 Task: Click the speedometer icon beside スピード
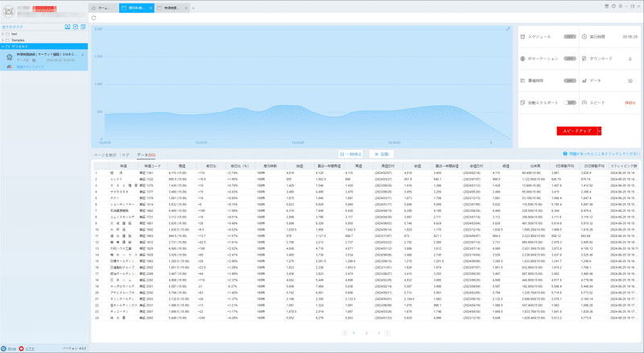point(584,102)
